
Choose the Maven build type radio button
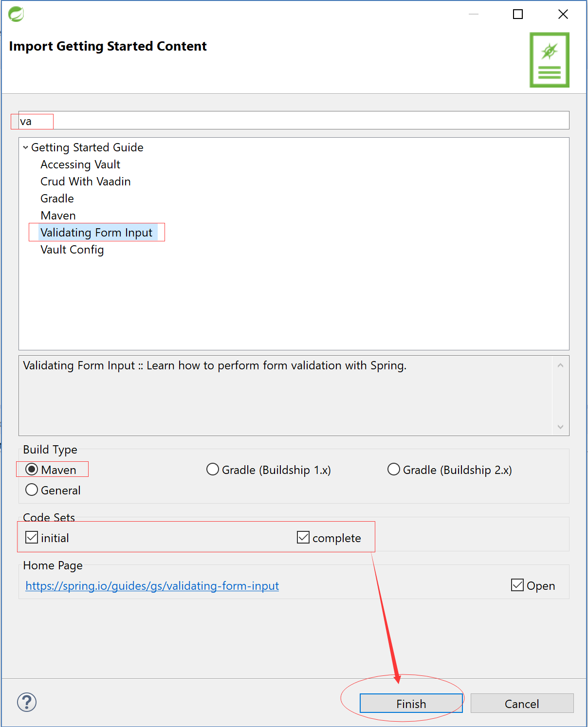[32, 469]
